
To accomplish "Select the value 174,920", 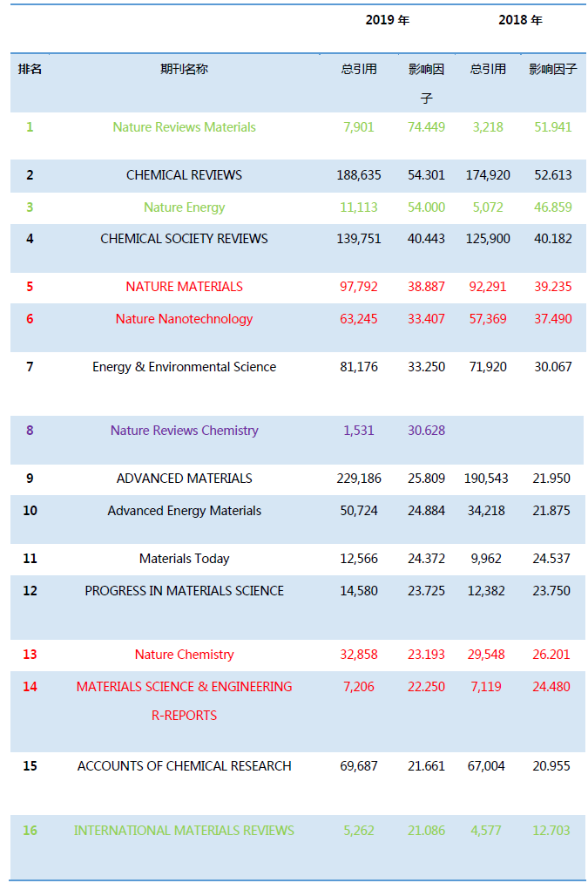I will [x=488, y=175].
